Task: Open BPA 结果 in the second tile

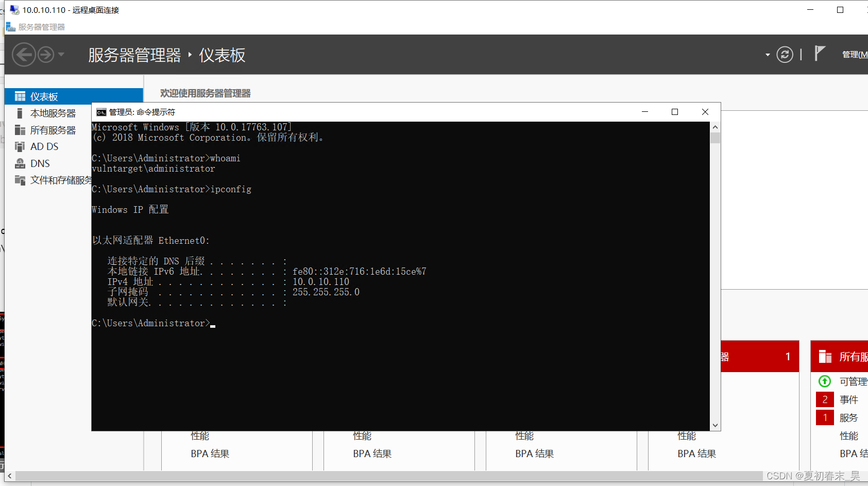Action: [x=372, y=454]
